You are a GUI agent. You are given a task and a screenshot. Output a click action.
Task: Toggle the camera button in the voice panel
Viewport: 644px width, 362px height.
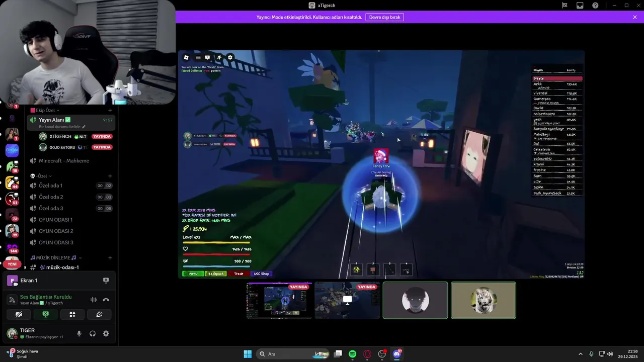point(19,314)
